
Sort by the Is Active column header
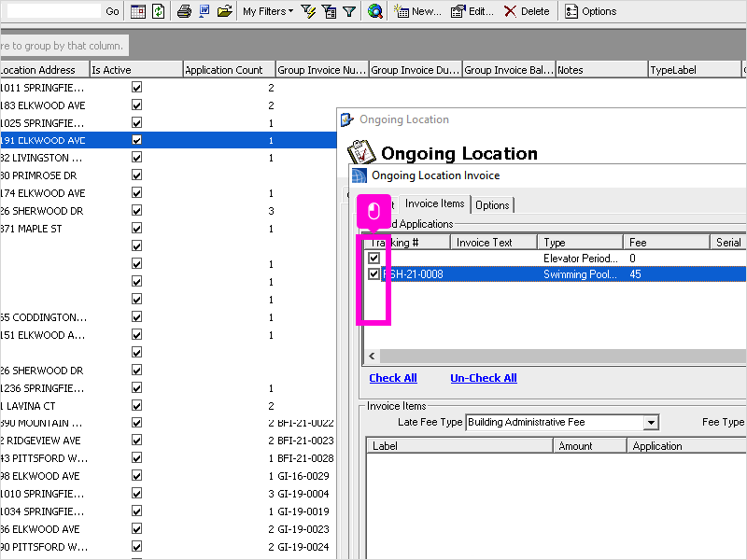coord(136,69)
